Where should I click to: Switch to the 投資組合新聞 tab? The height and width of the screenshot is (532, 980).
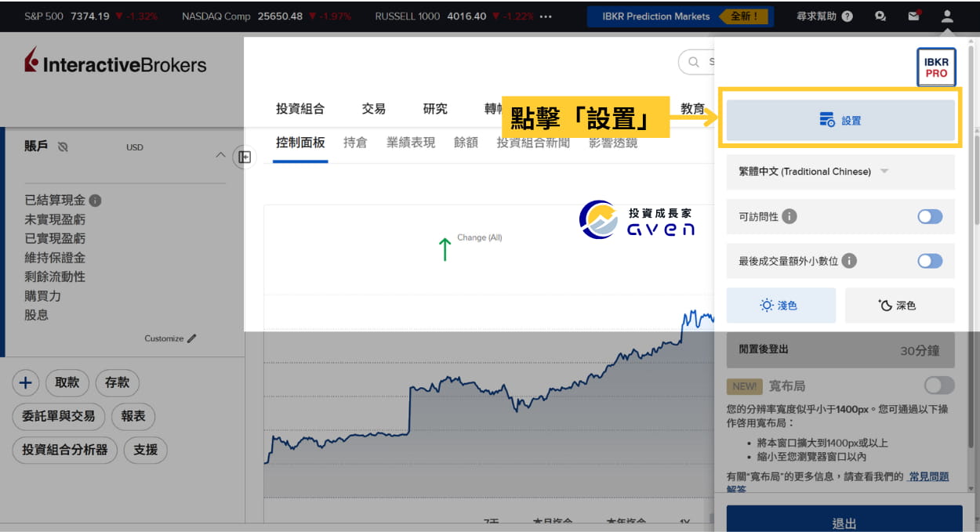pos(533,143)
